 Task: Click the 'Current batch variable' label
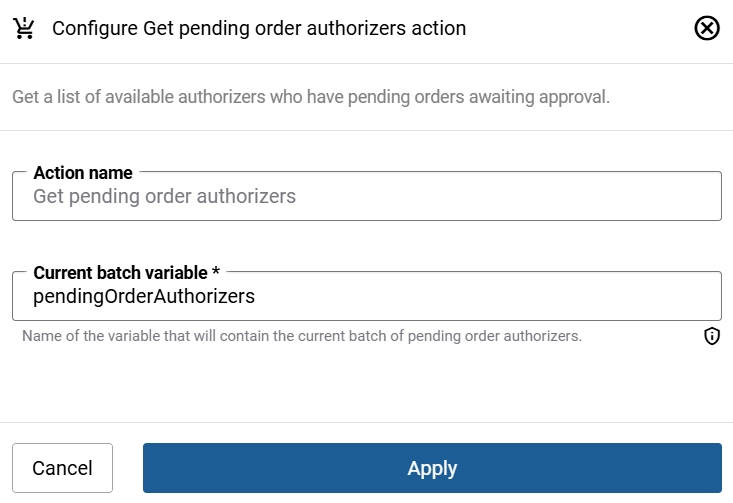(x=119, y=273)
